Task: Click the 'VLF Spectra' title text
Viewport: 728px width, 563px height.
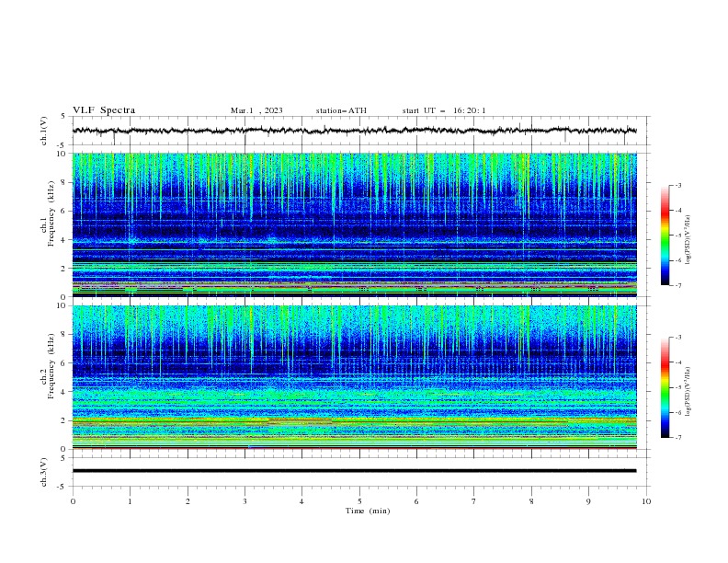Action: (104, 110)
